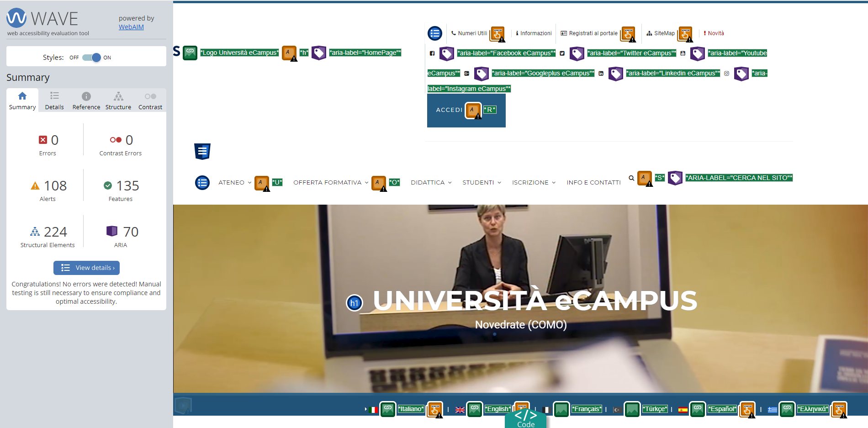Click the image alt icon for Türkçe
Image resolution: width=868 pixels, height=428 pixels.
point(632,409)
